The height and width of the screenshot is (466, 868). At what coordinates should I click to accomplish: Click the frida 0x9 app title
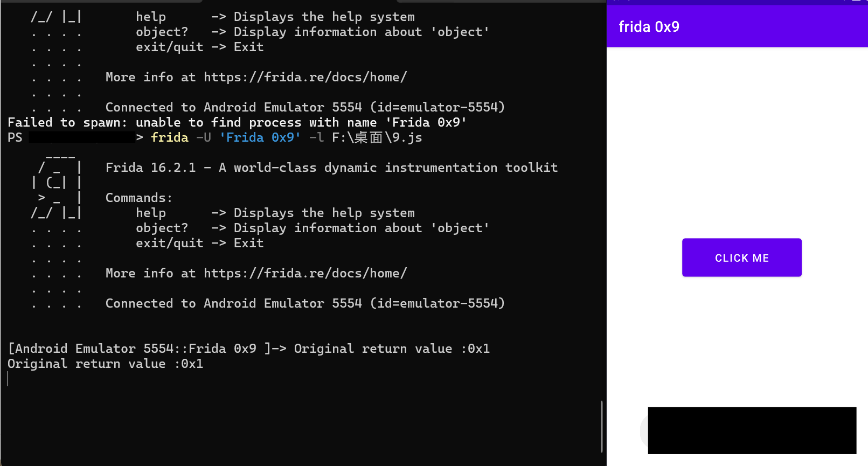(x=649, y=27)
